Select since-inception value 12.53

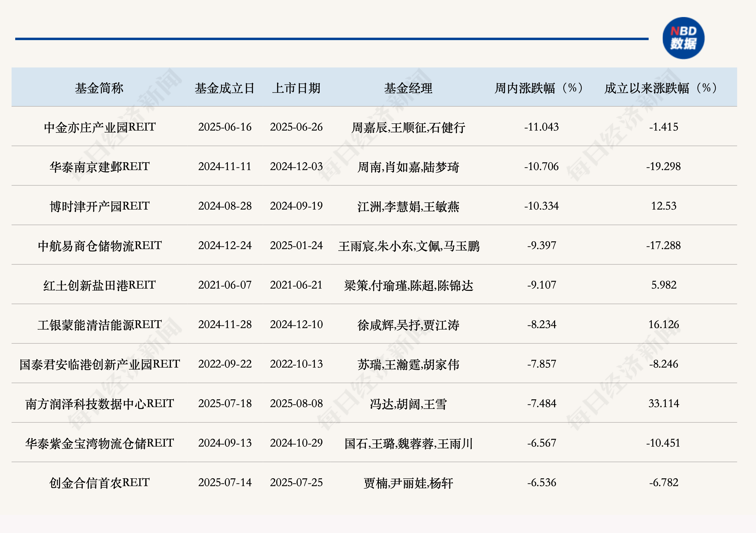pos(664,206)
